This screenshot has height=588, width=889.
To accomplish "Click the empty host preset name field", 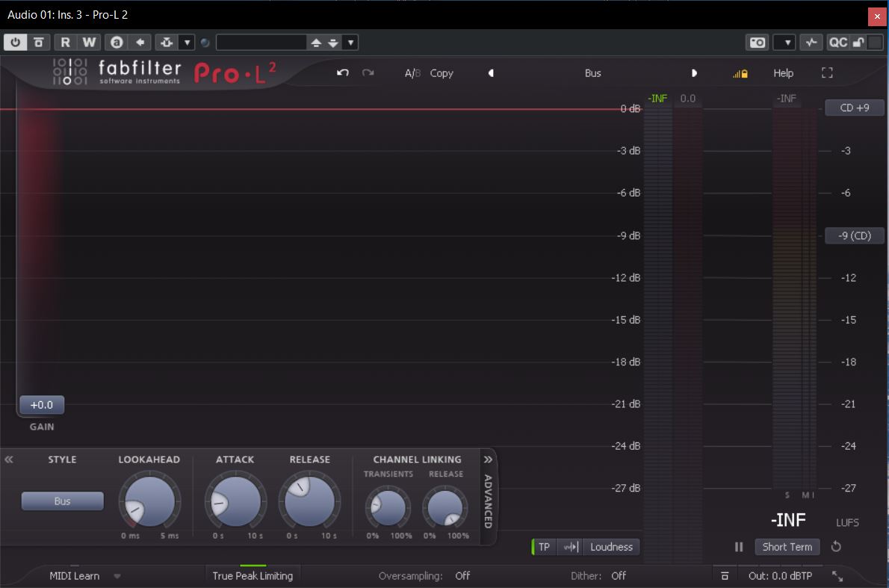I will click(x=261, y=42).
